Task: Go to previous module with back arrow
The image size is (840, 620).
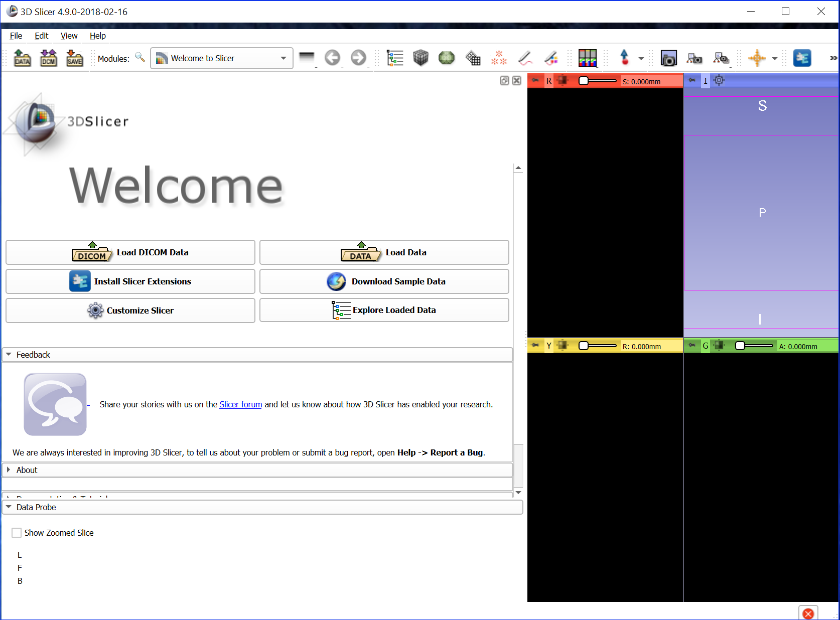Action: (x=332, y=58)
